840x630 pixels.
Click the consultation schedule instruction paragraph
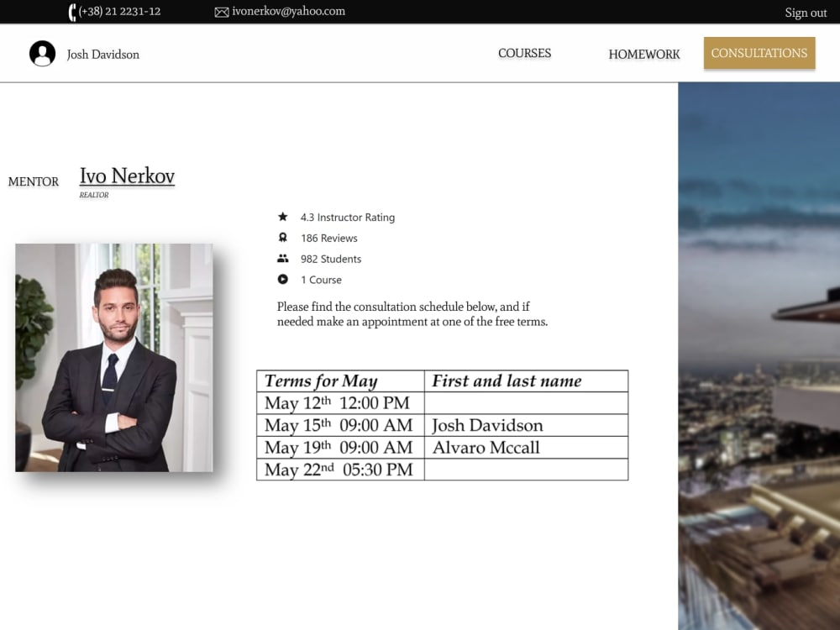pyautogui.click(x=412, y=314)
